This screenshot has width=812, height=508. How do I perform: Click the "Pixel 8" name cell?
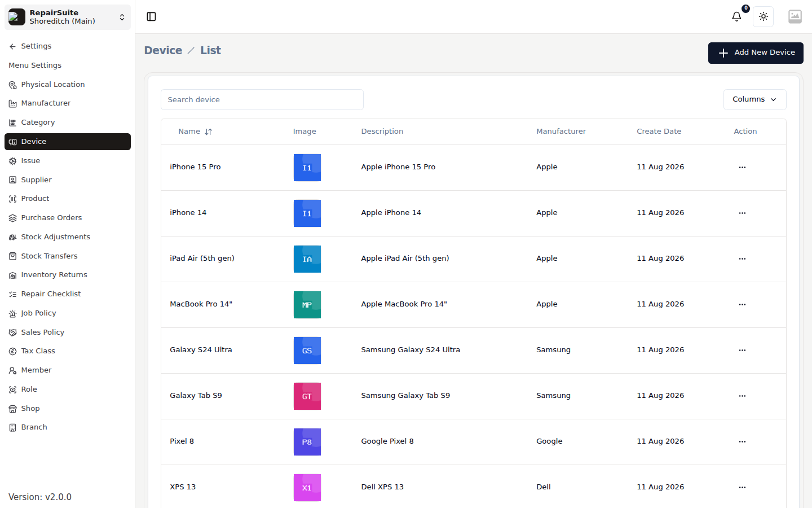point(182,441)
